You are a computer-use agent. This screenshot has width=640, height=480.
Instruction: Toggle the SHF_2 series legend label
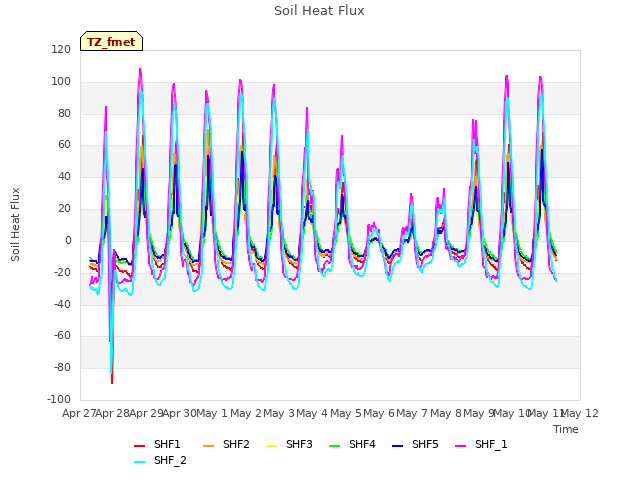[170, 460]
